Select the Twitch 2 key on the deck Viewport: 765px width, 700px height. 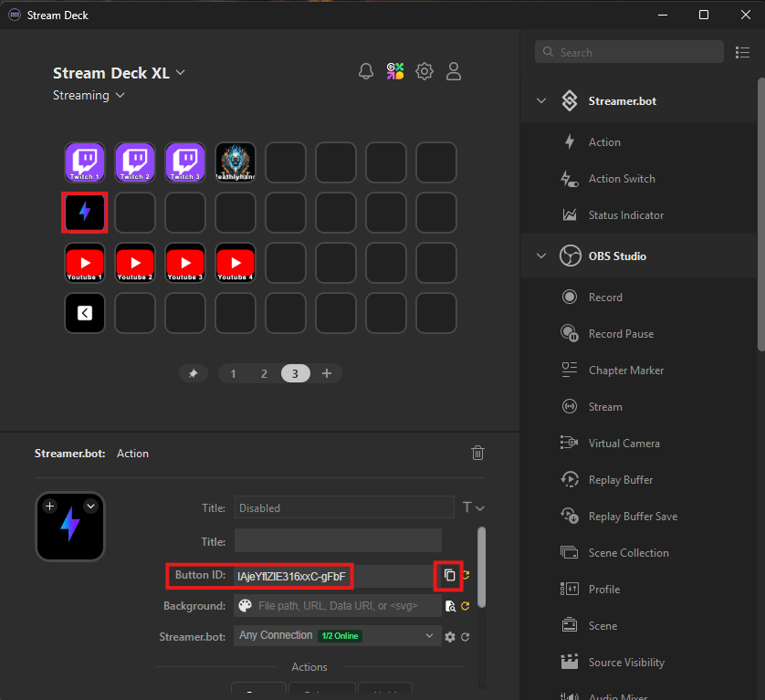tap(135, 162)
